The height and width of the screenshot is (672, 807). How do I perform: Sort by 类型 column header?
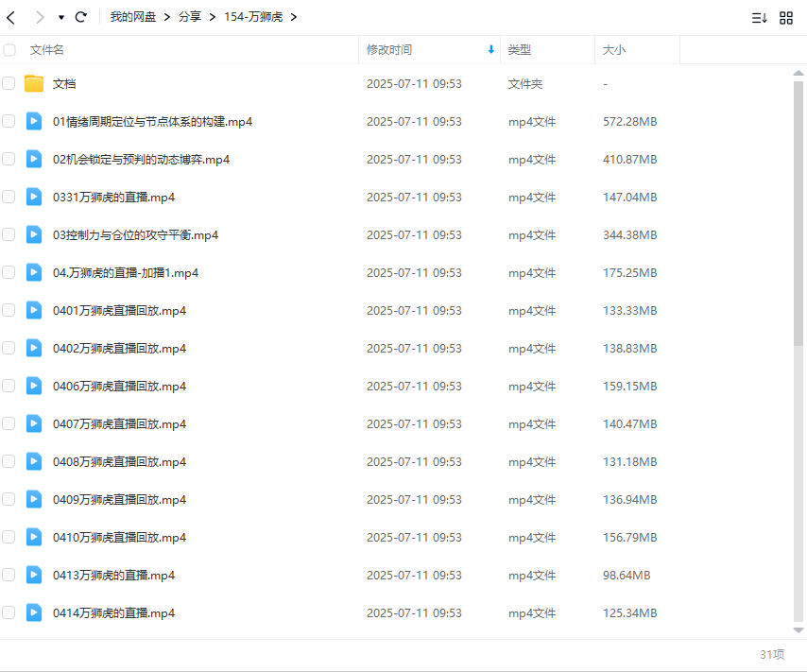point(520,50)
